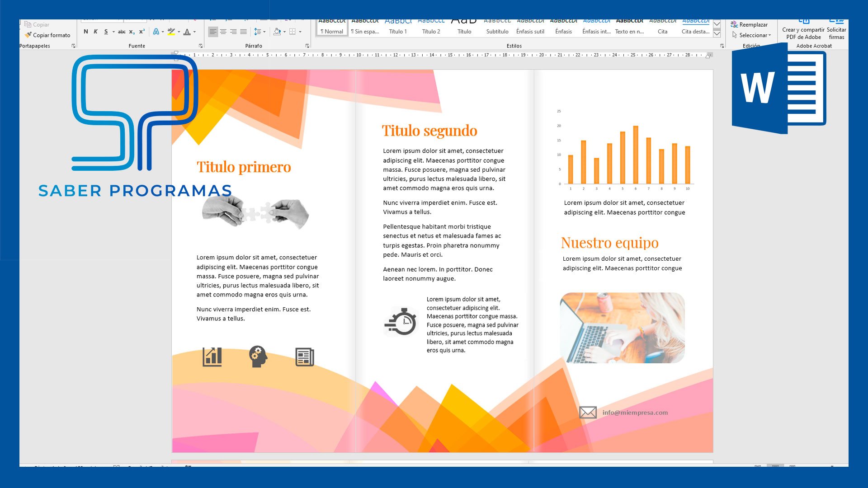Open the underline style dropdown arrow
Viewport: 868px width, 488px height.
(113, 32)
